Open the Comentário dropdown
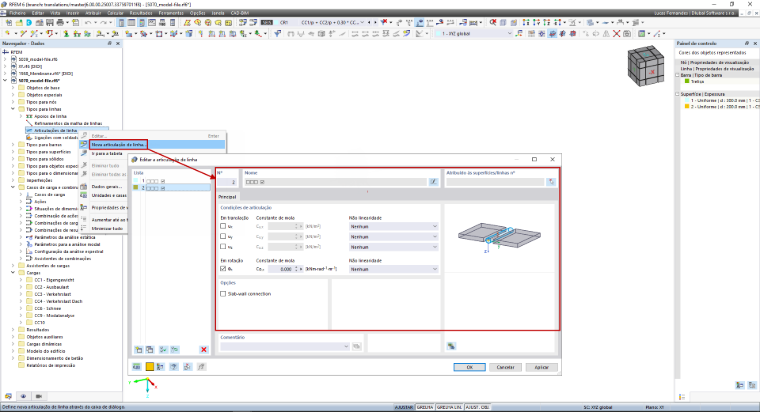 [x=285, y=346]
